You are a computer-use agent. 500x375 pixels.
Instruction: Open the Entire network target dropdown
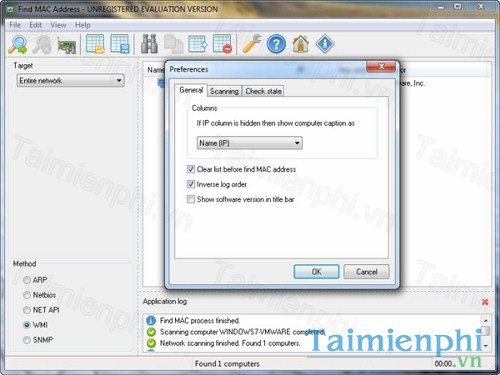click(x=71, y=80)
